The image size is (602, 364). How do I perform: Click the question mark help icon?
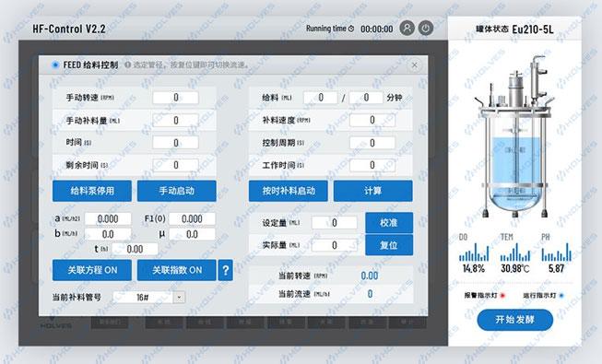(226, 270)
